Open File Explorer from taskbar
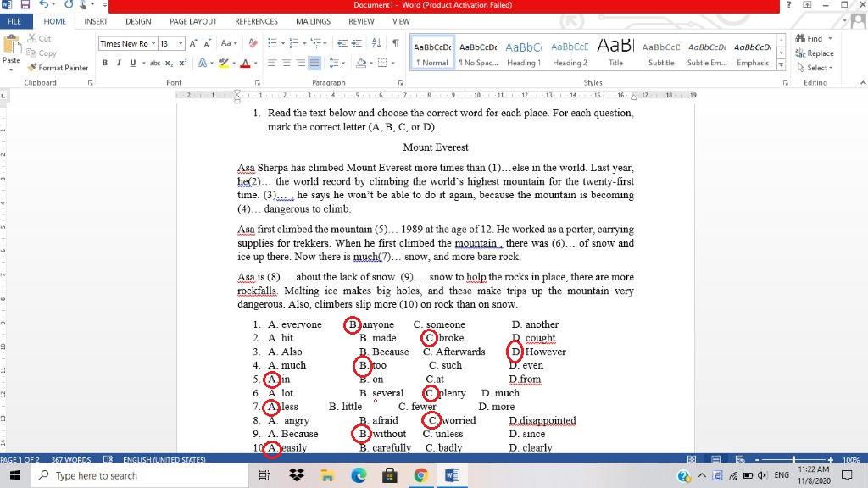The height and width of the screenshot is (488, 868). [327, 475]
